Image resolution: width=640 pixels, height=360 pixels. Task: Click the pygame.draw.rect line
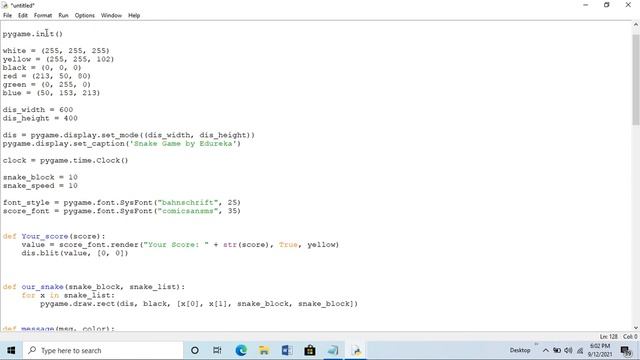pyautogui.click(x=199, y=304)
